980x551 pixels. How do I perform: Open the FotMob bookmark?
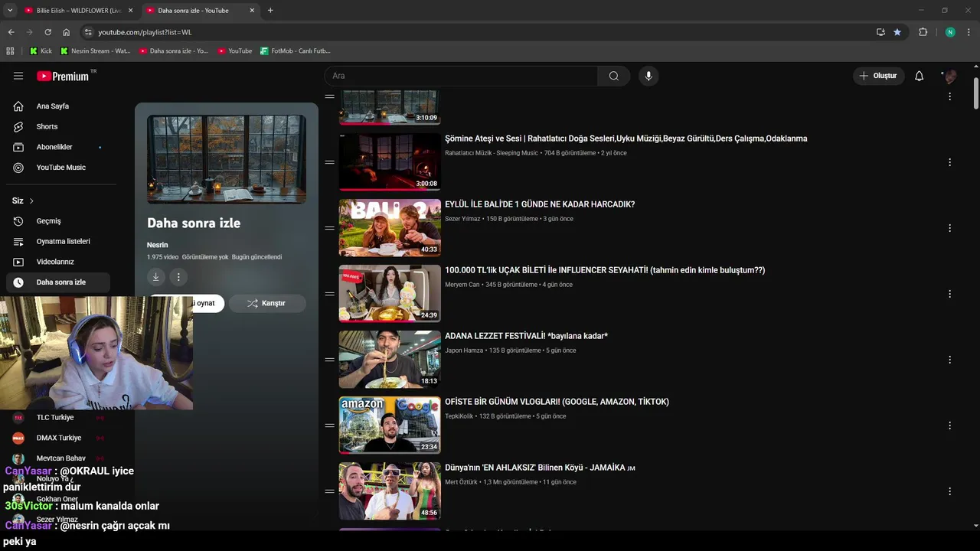click(295, 51)
